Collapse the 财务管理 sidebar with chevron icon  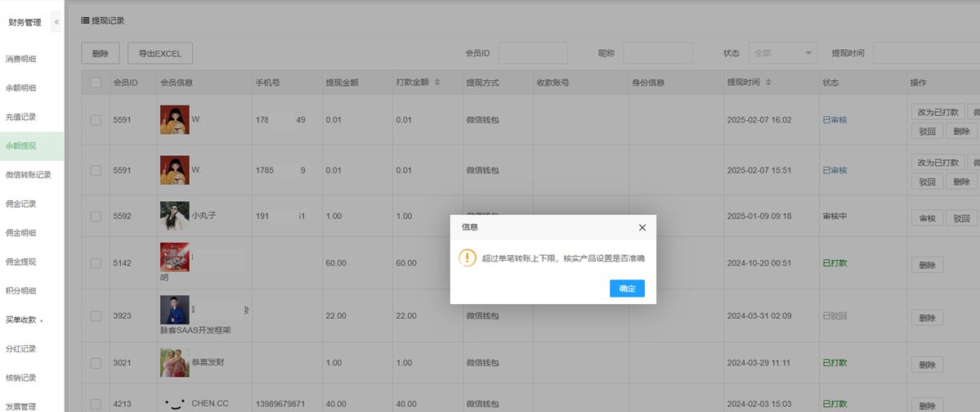(56, 22)
